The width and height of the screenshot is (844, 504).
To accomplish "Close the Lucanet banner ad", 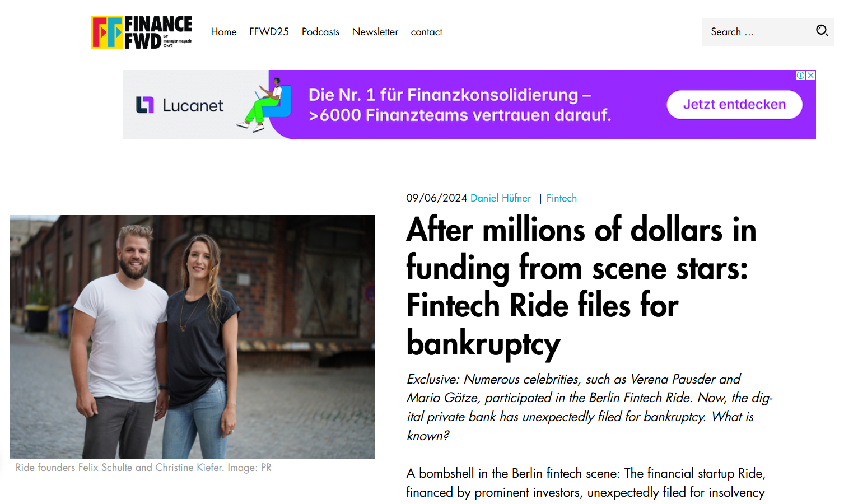I will point(810,75).
